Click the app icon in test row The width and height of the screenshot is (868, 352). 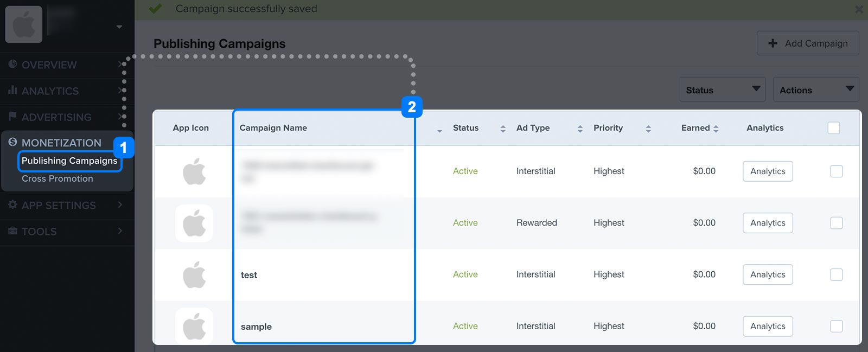click(x=194, y=274)
